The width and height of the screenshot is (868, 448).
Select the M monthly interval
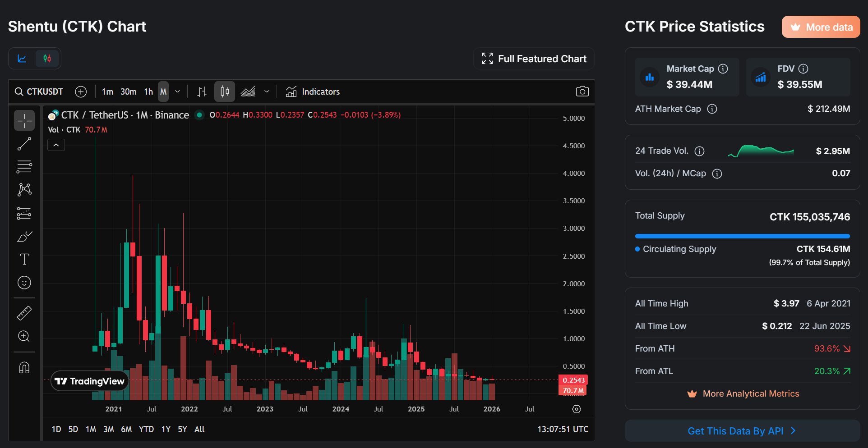click(x=163, y=91)
